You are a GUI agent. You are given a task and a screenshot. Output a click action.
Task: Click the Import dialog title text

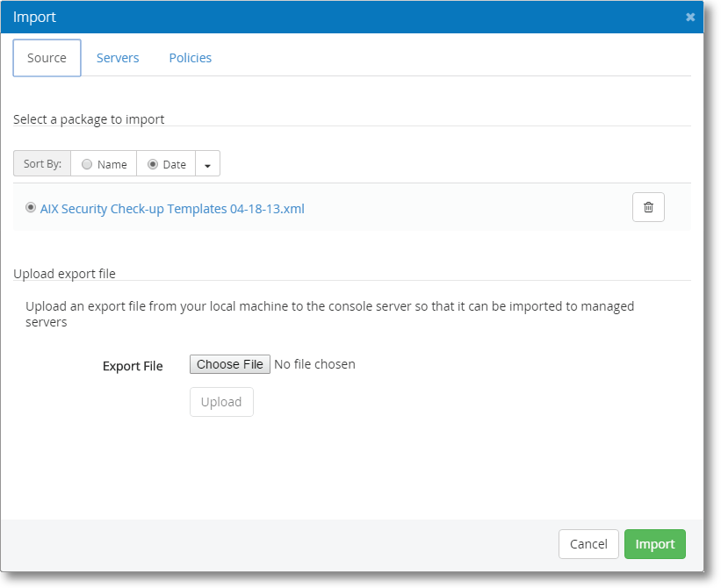(x=34, y=17)
